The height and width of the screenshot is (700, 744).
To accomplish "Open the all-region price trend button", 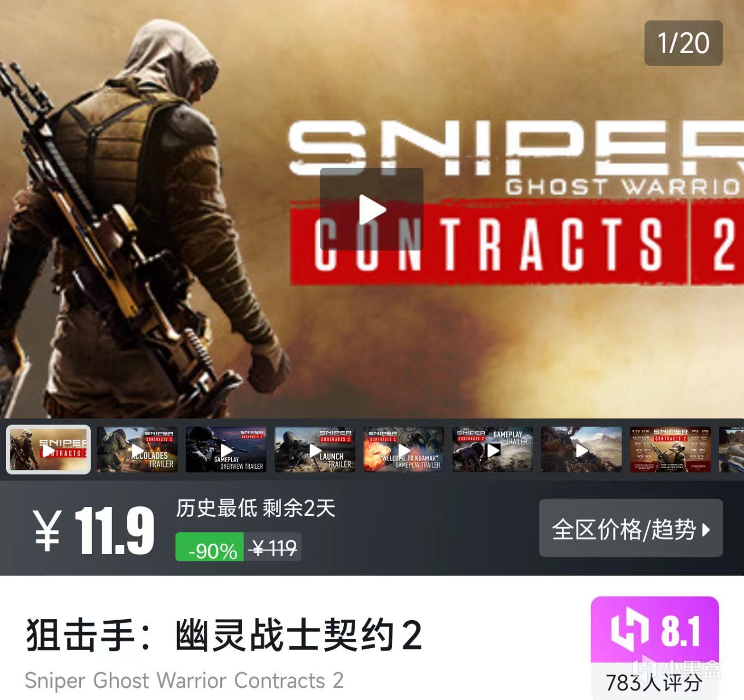I will [631, 528].
